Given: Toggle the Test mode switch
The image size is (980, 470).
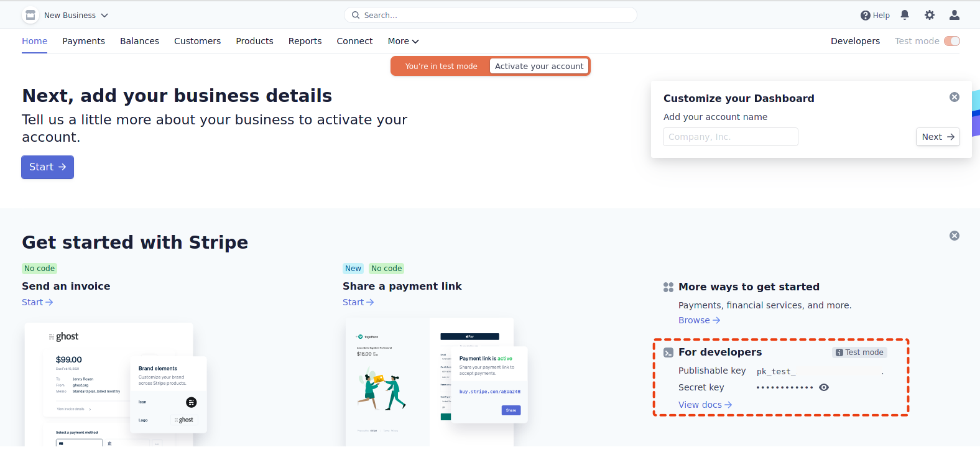Looking at the screenshot, I should (952, 41).
